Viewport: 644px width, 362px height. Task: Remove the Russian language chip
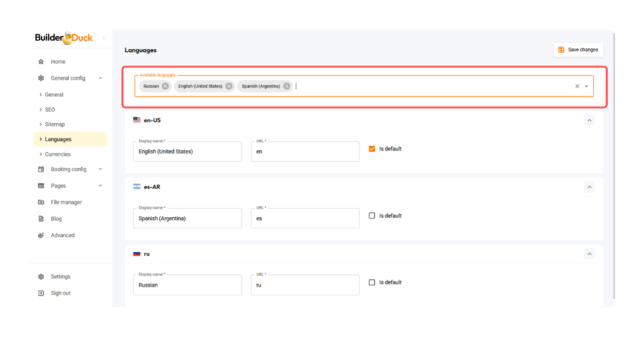pyautogui.click(x=165, y=86)
